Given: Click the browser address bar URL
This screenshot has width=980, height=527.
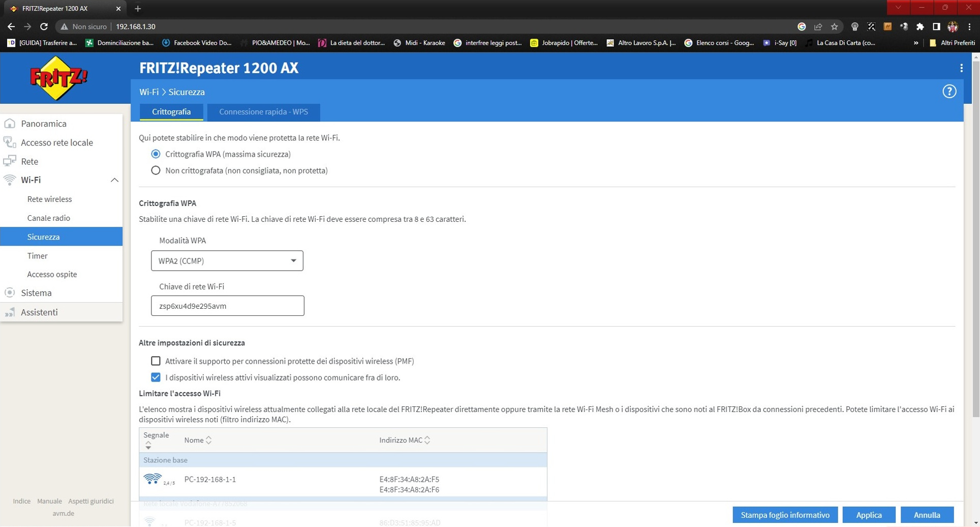Looking at the screenshot, I should (136, 26).
